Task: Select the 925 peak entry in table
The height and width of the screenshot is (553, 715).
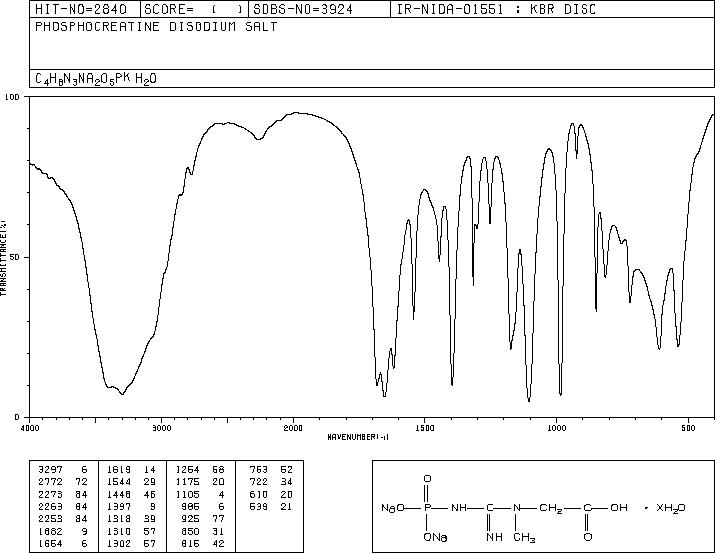Action: pos(203,519)
